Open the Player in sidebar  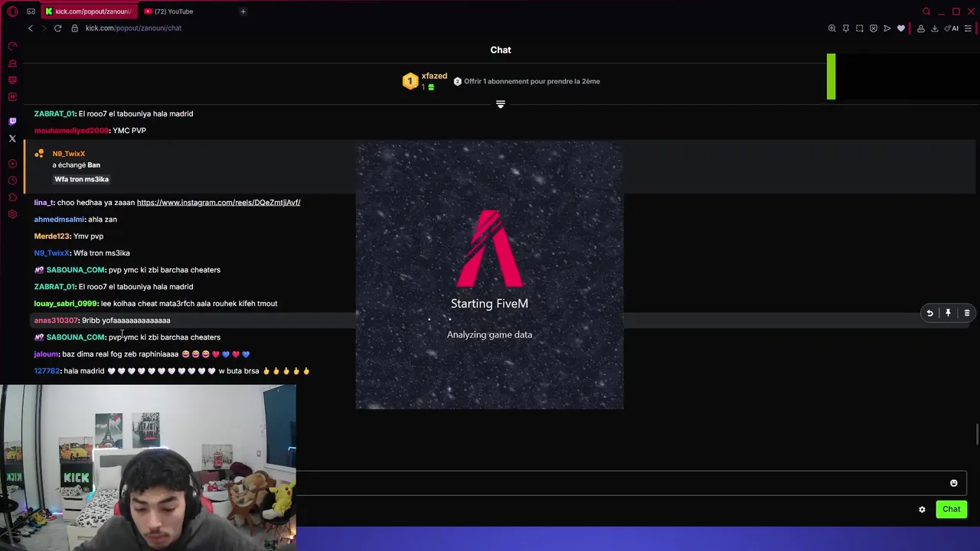pos(12,163)
